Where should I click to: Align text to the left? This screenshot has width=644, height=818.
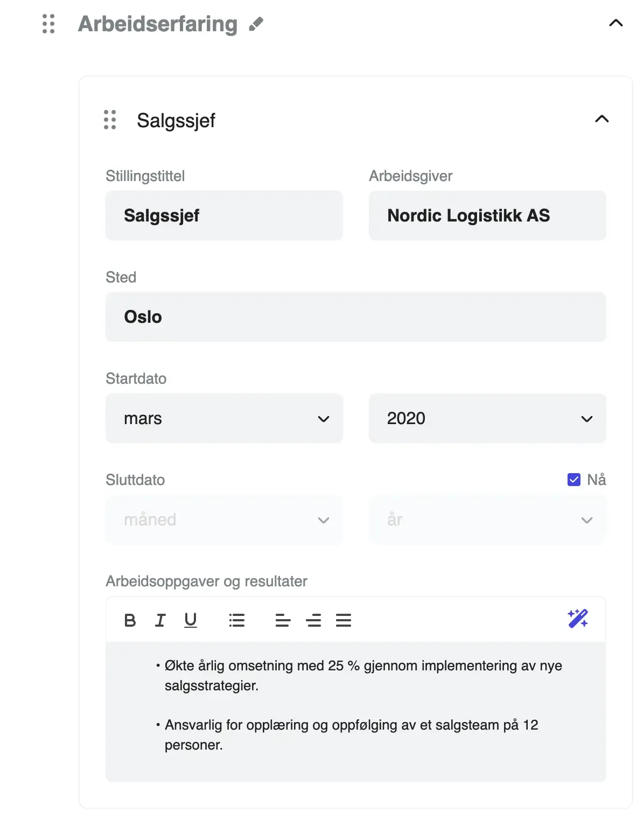[282, 620]
